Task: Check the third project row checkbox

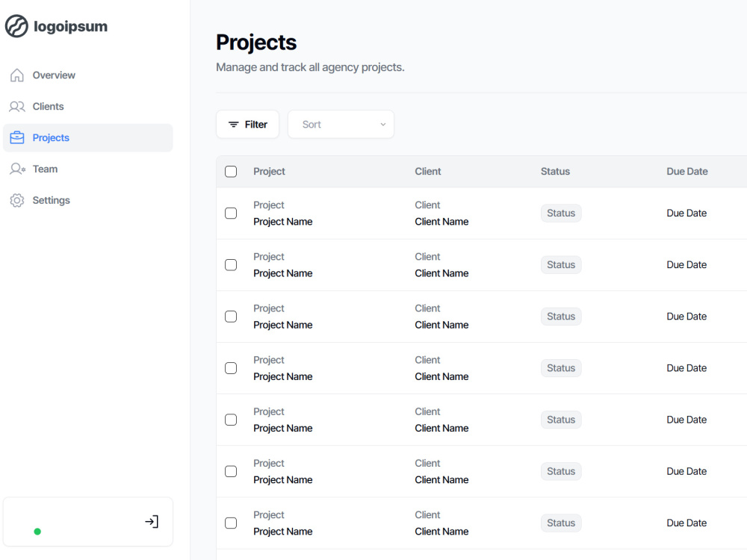Action: pos(231,317)
